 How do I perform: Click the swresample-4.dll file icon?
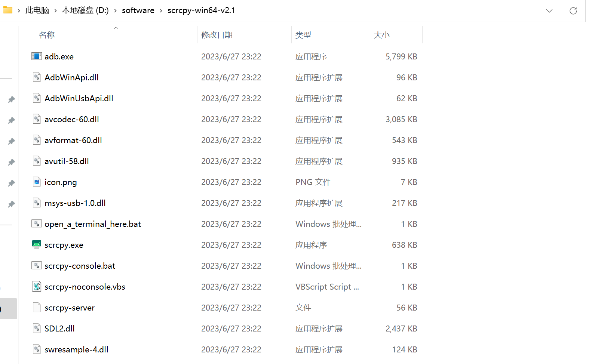tap(36, 349)
